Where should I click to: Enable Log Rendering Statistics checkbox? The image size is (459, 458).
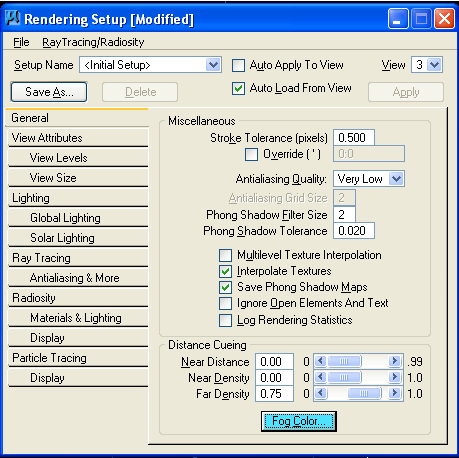point(226,321)
